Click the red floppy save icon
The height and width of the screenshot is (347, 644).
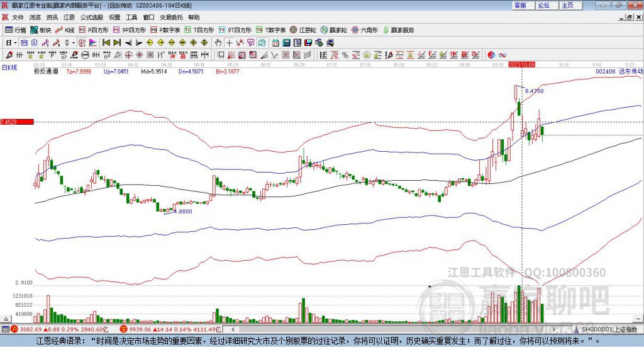coord(308,43)
